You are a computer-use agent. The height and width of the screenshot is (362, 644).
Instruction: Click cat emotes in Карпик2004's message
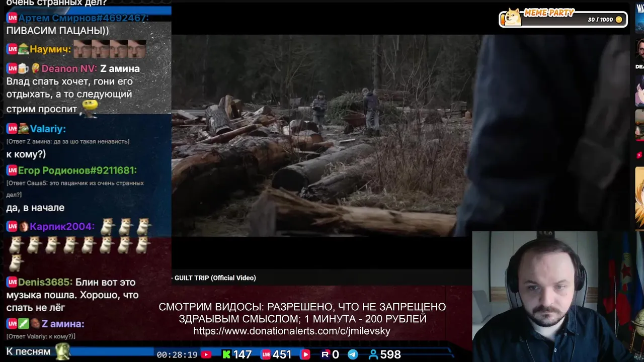coord(79,245)
